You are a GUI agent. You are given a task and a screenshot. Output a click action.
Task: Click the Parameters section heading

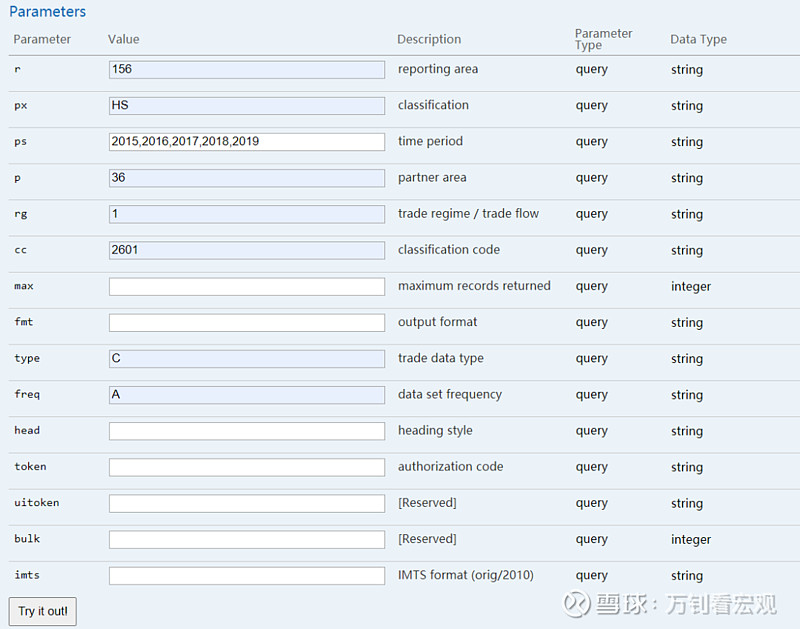coord(47,12)
